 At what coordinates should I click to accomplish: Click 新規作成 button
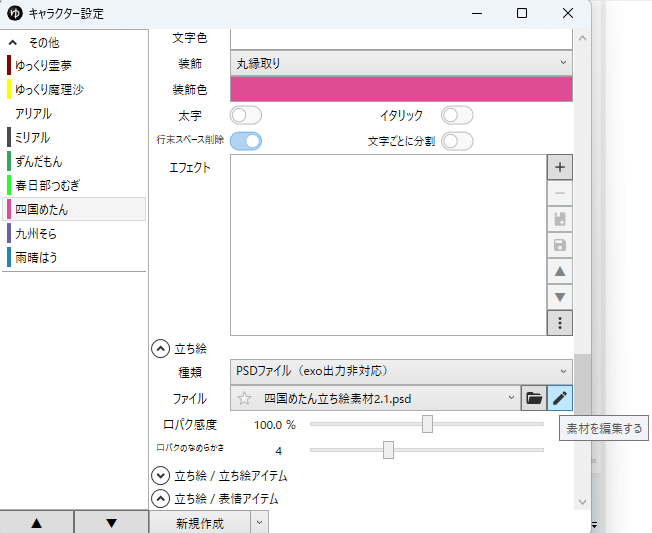(x=200, y=523)
